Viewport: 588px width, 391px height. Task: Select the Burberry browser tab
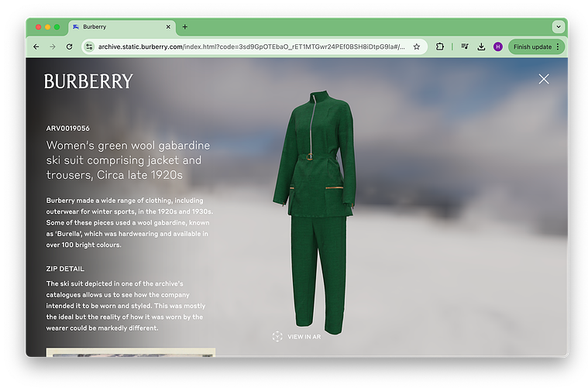coord(122,27)
